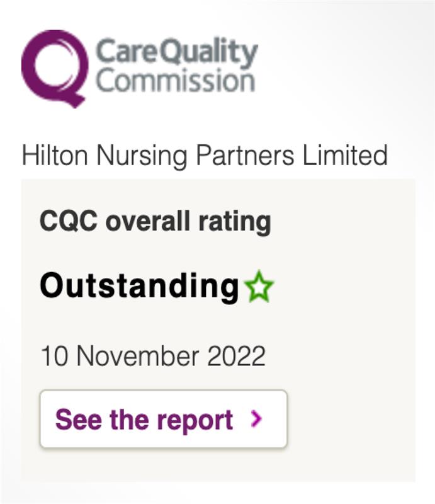Click the November word in the date

tap(137, 356)
